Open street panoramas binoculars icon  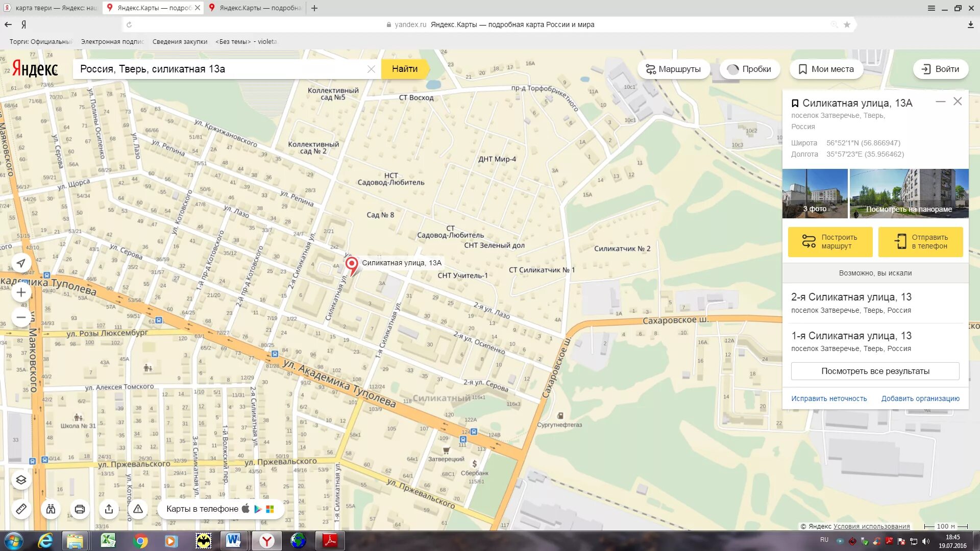pyautogui.click(x=51, y=509)
